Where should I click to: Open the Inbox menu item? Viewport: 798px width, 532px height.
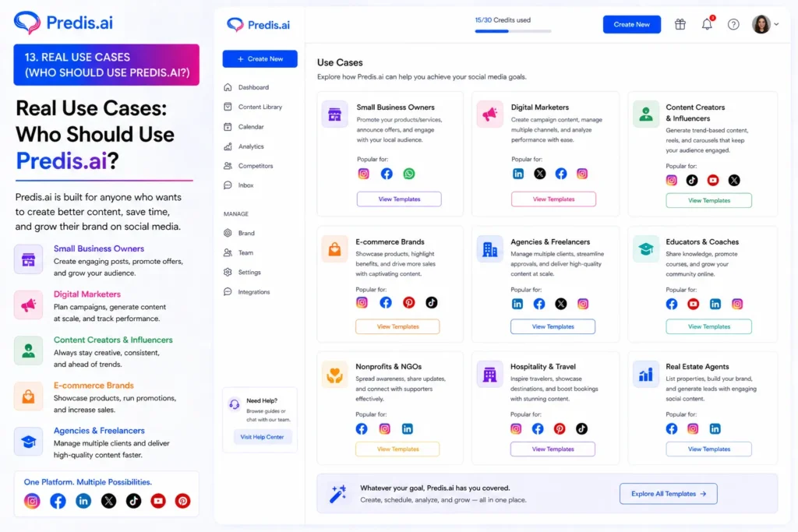pyautogui.click(x=238, y=185)
